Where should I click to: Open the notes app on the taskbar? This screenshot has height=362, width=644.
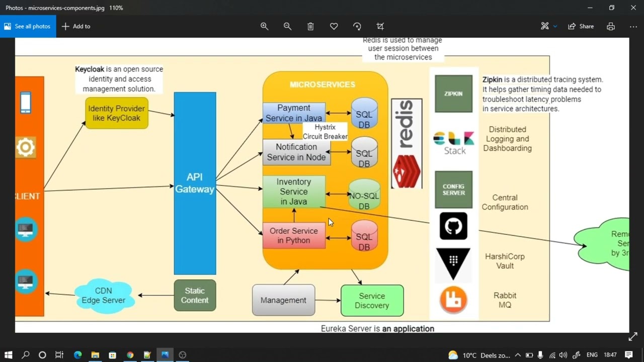click(147, 355)
